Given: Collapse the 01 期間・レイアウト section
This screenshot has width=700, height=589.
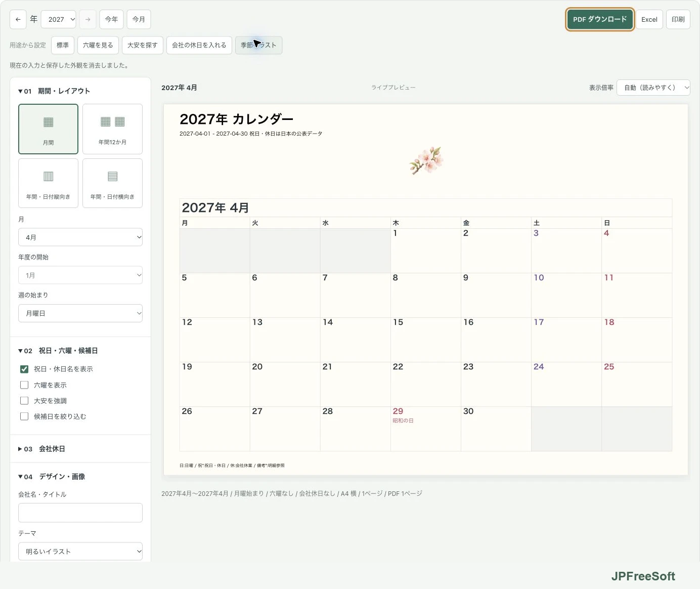Looking at the screenshot, I should [54, 91].
